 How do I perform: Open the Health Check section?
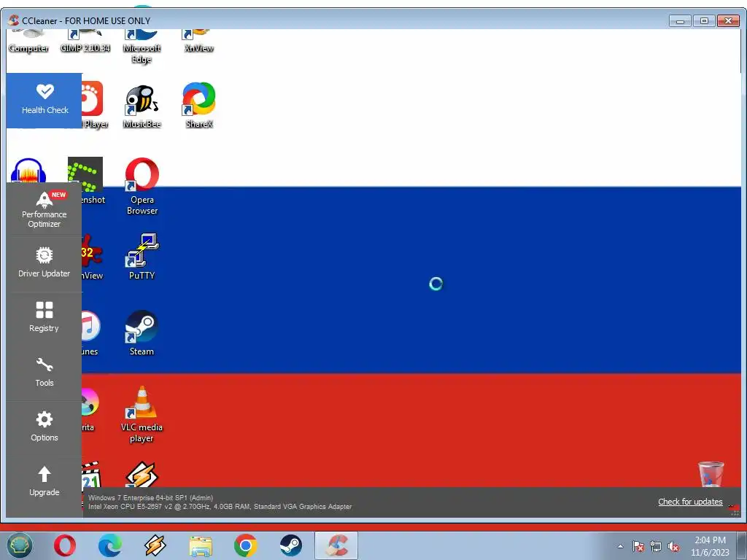pos(44,101)
